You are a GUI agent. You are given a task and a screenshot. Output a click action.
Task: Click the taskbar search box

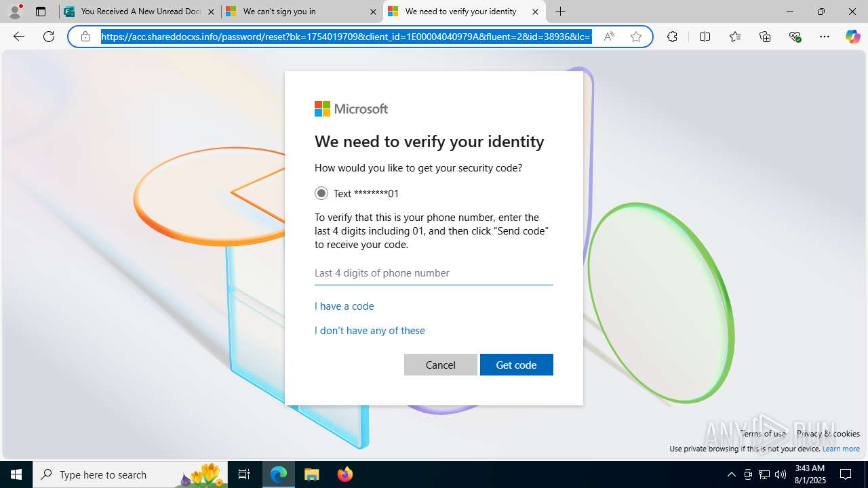click(131, 474)
